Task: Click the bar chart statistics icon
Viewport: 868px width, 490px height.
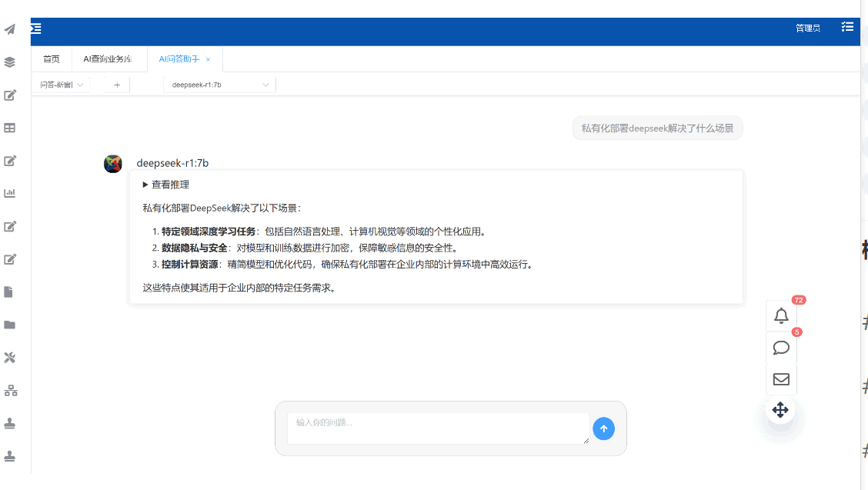Action: coord(10,193)
